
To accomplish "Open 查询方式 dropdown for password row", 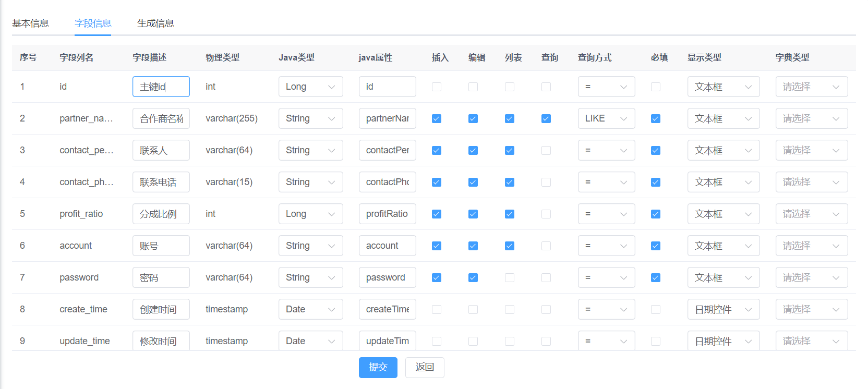I will tap(607, 277).
